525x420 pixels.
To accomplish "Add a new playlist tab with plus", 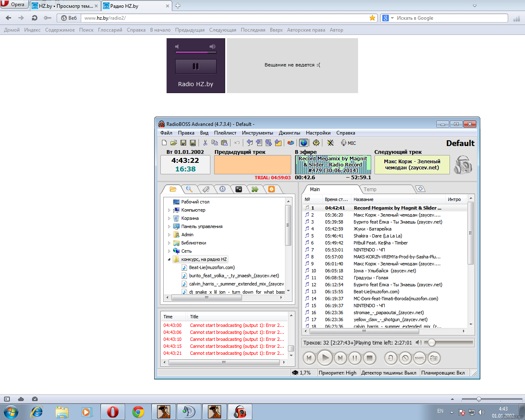I will [x=420, y=189].
